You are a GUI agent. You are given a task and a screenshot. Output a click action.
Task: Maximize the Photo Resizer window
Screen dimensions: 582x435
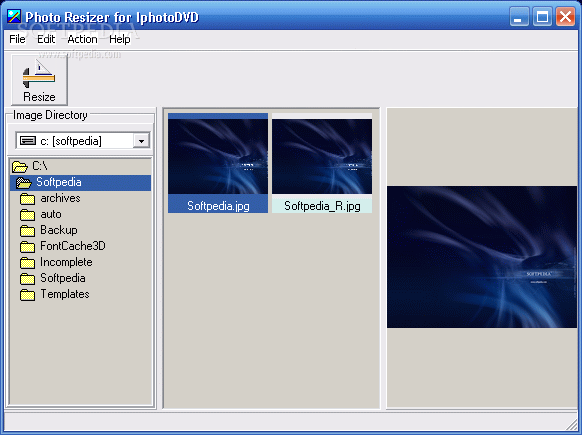click(542, 17)
